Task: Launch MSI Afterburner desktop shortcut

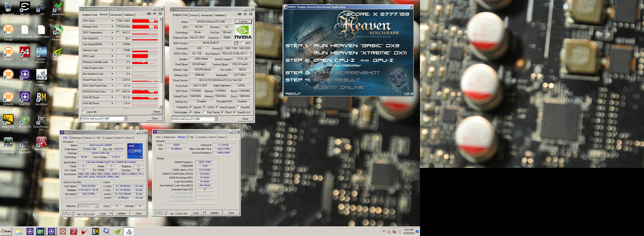Action: pos(58,33)
